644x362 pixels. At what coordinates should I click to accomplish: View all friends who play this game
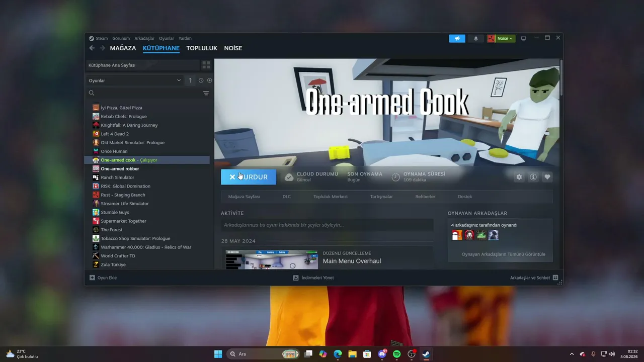pyautogui.click(x=503, y=254)
